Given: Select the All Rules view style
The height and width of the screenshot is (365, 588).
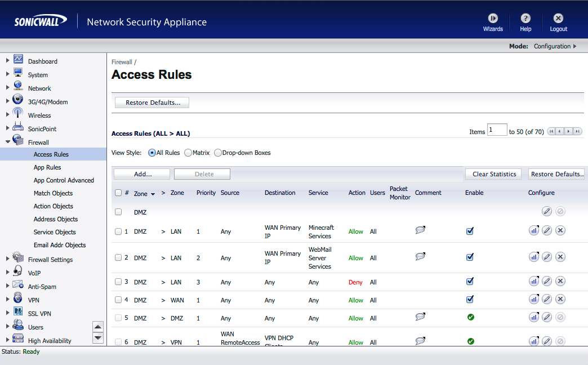Looking at the screenshot, I should point(152,153).
